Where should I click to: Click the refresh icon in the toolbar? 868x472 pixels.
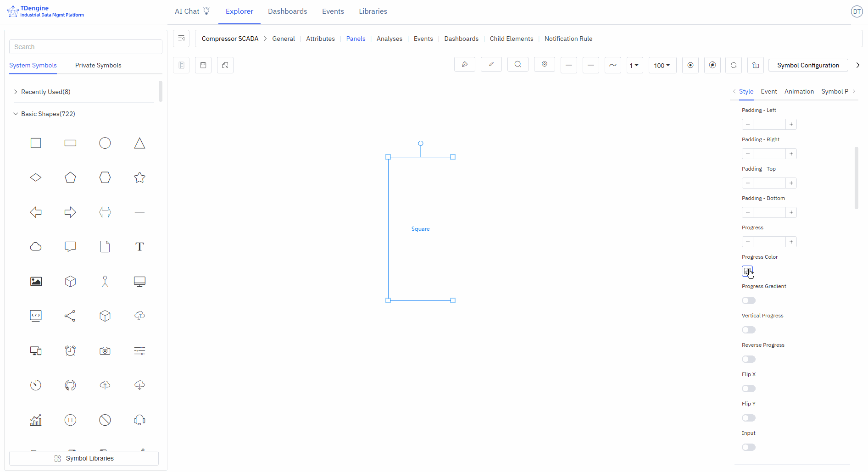[733, 65]
